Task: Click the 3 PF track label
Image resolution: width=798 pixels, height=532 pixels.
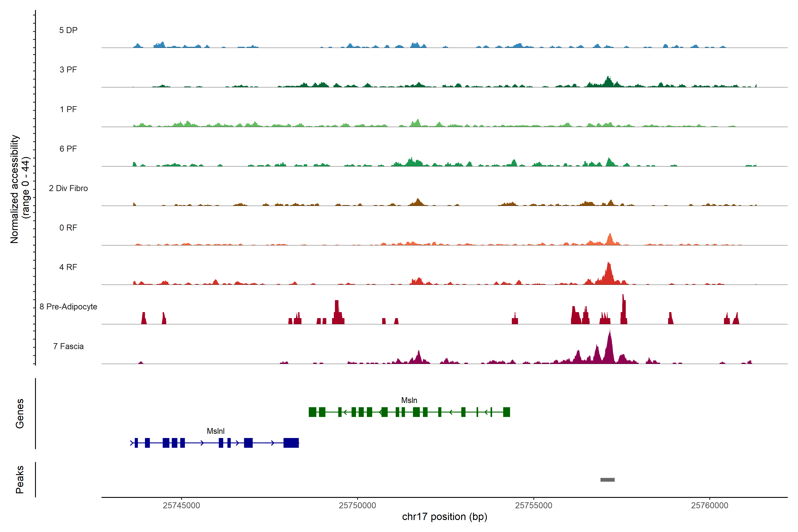Action: coord(68,70)
